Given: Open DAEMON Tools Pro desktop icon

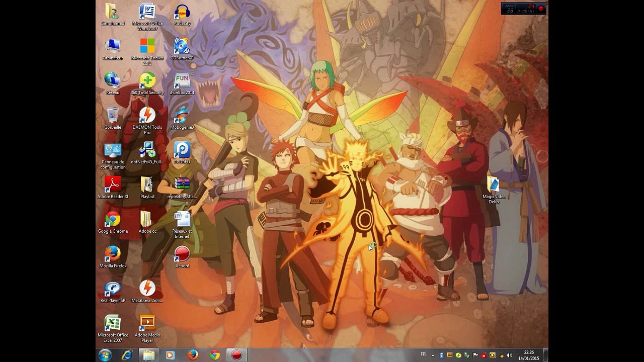Looking at the screenshot, I should (147, 121).
